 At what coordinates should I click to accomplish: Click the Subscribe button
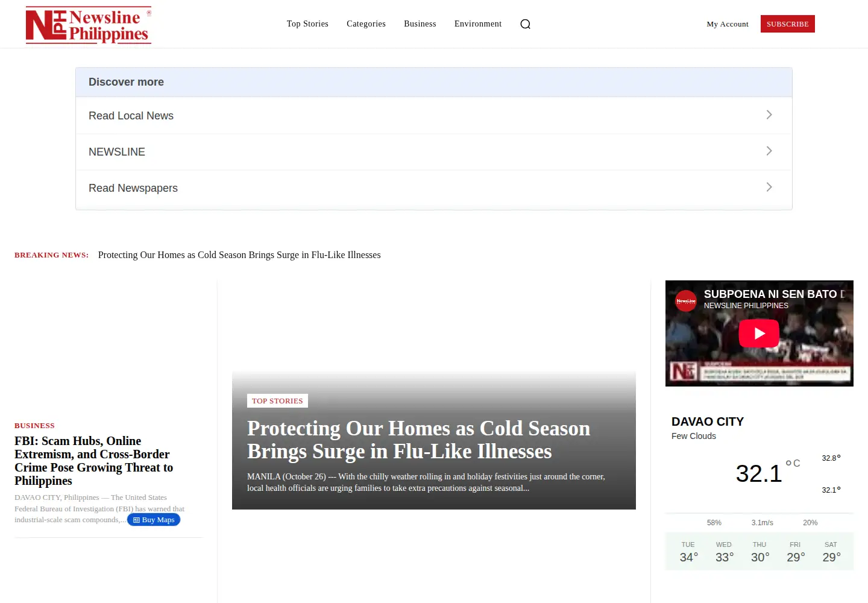tap(787, 24)
